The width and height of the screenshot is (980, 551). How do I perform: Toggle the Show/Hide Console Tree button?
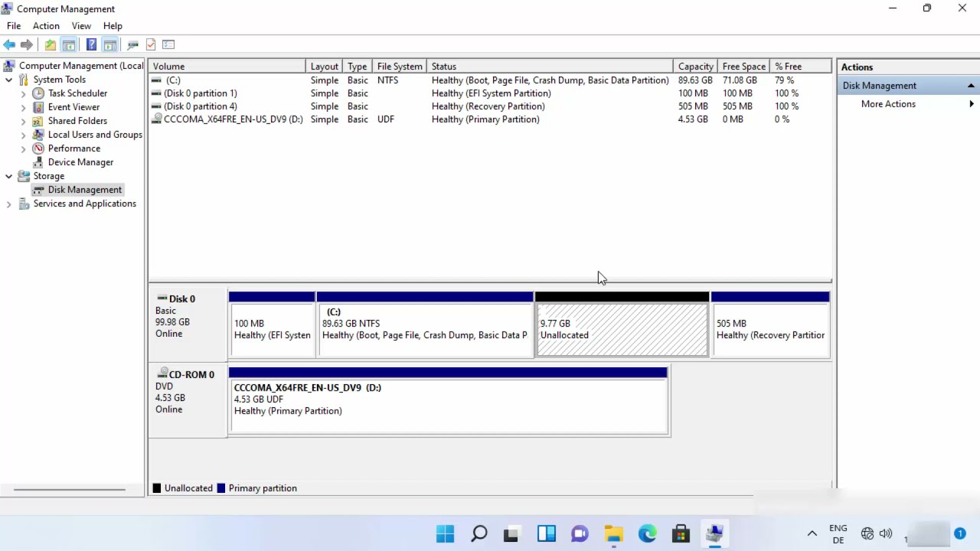coord(69,45)
